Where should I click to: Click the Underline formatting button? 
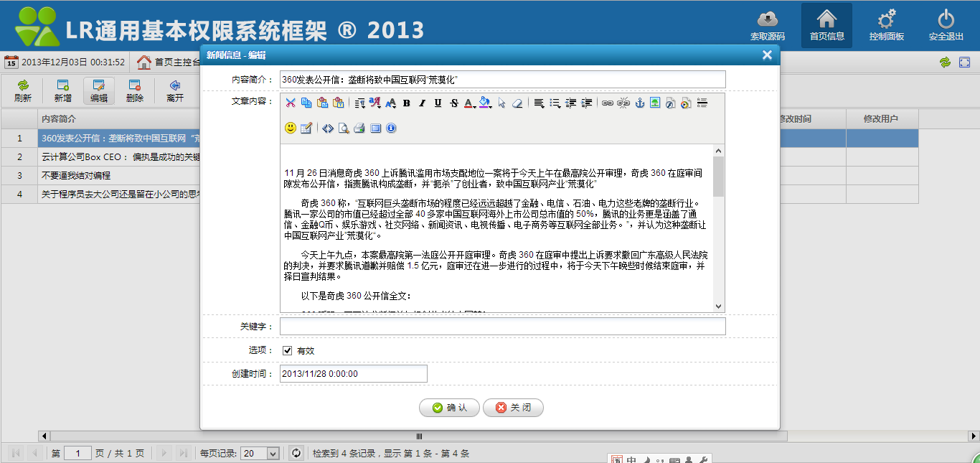438,103
